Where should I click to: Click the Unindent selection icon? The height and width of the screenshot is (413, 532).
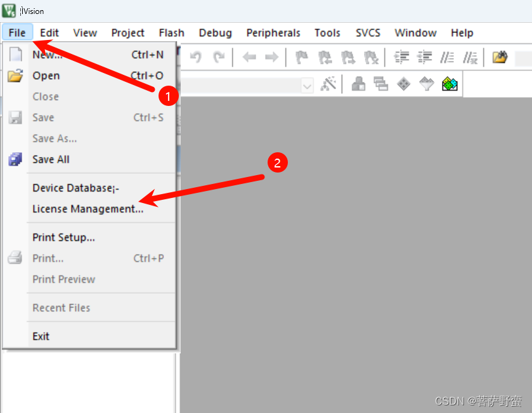tap(424, 57)
